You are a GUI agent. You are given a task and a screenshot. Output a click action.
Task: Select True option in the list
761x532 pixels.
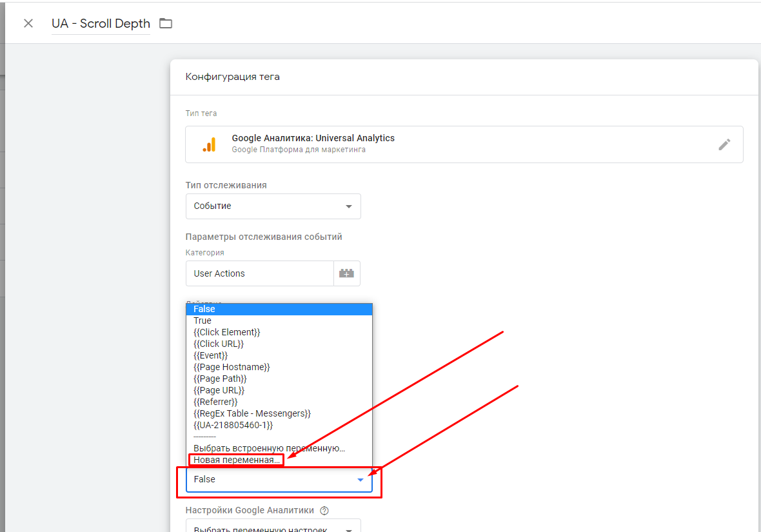(x=203, y=320)
